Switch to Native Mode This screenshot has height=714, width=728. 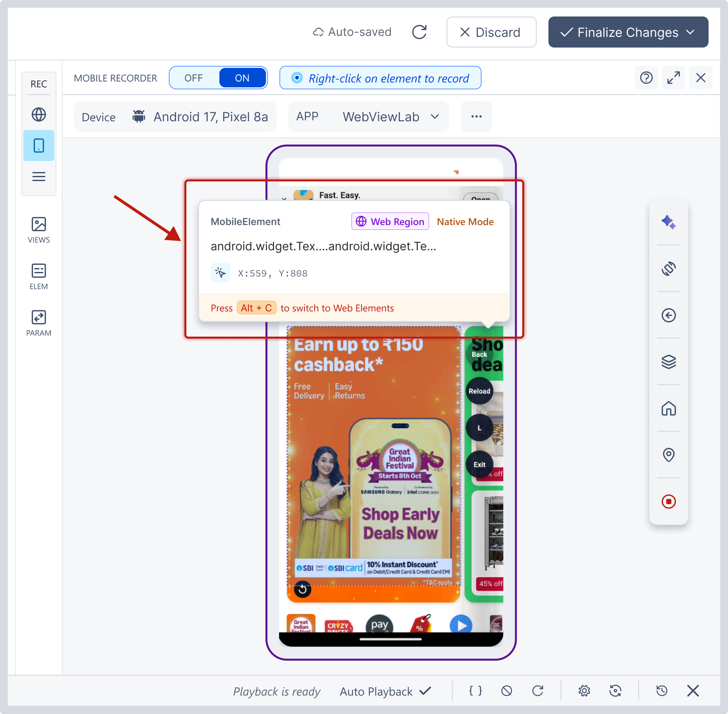coord(465,222)
